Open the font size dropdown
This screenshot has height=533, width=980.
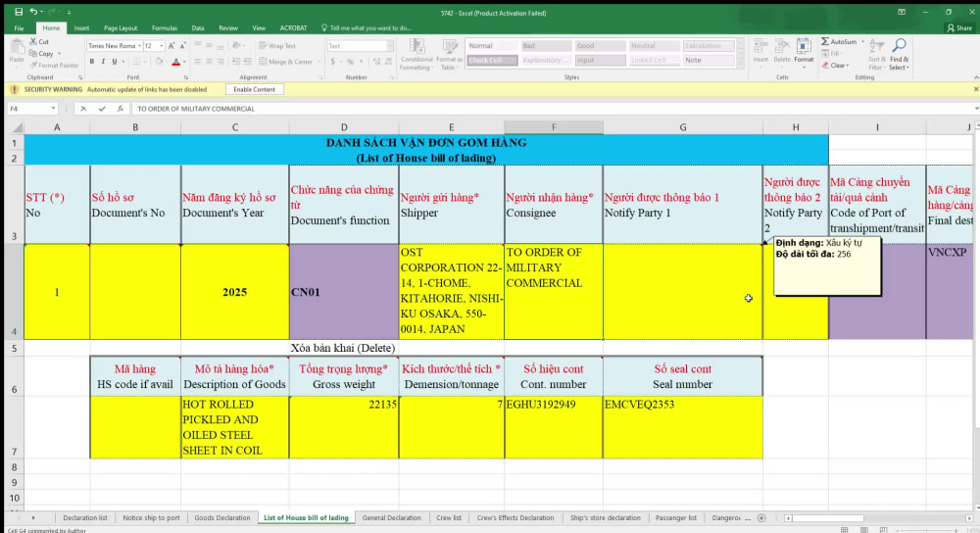click(162, 46)
